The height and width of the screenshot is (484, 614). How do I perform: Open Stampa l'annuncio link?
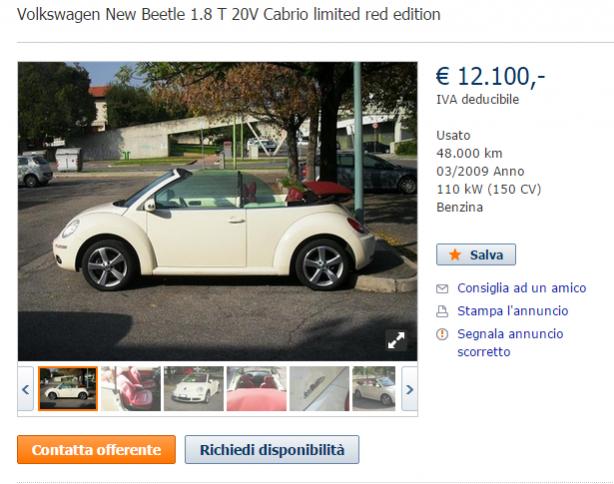click(513, 311)
